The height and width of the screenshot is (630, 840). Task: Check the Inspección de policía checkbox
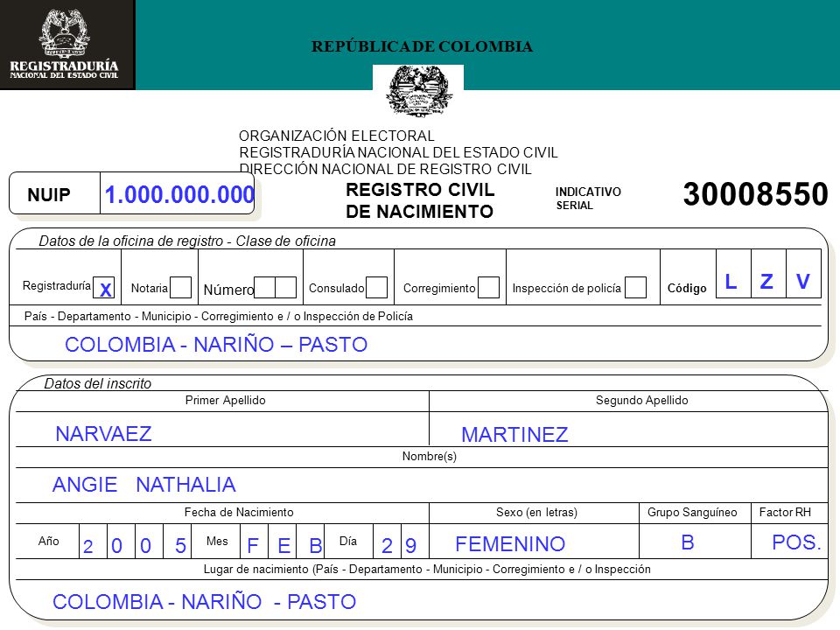click(635, 287)
